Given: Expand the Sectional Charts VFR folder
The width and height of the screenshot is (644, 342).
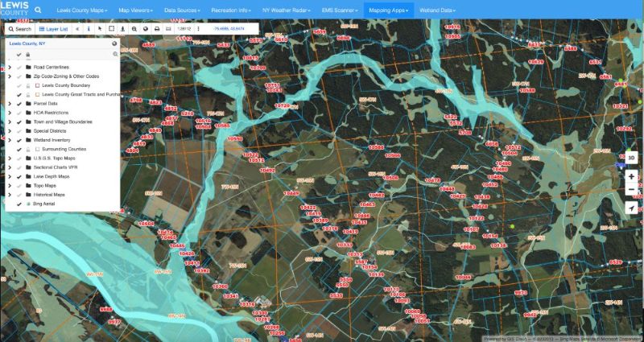Looking at the screenshot, I should (x=10, y=167).
